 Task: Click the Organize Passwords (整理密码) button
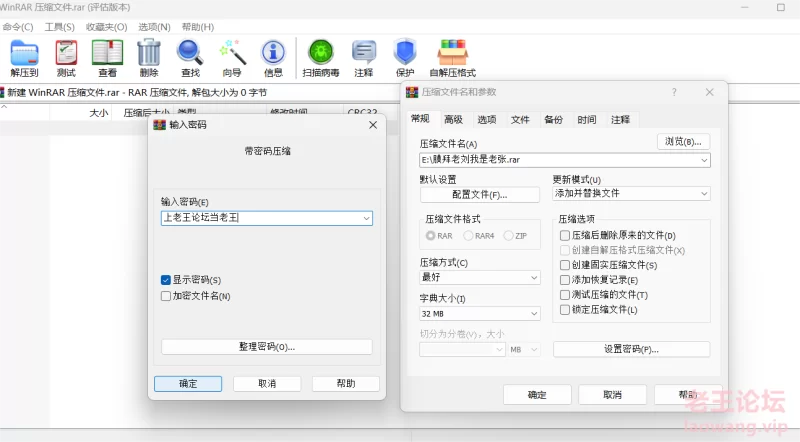(267, 347)
